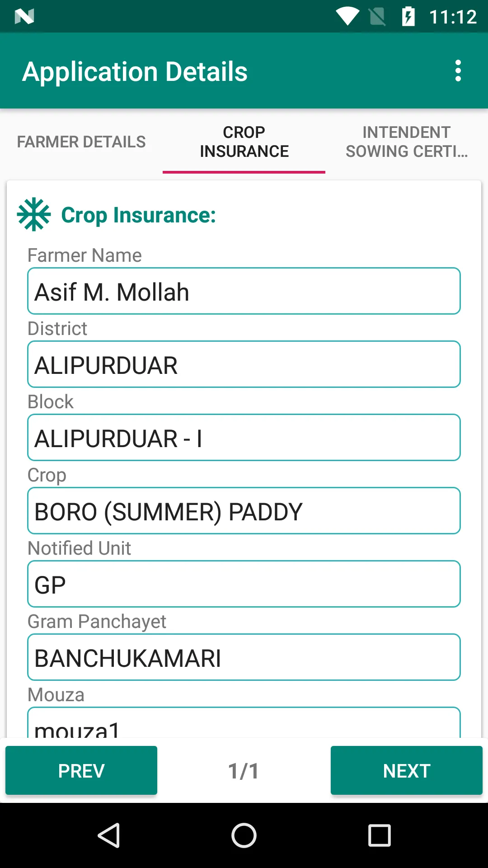This screenshot has width=488, height=868.
Task: Tap the Wi-Fi signal status icon
Action: click(347, 17)
